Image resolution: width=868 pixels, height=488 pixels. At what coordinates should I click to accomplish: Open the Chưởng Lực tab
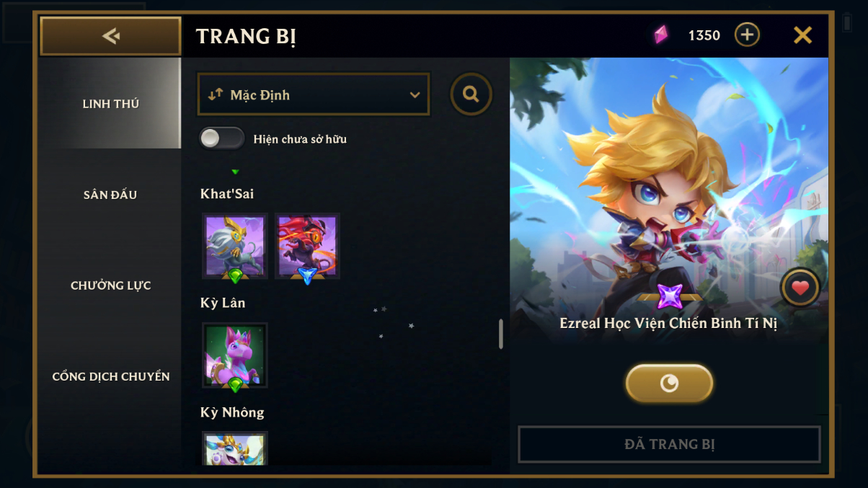110,285
